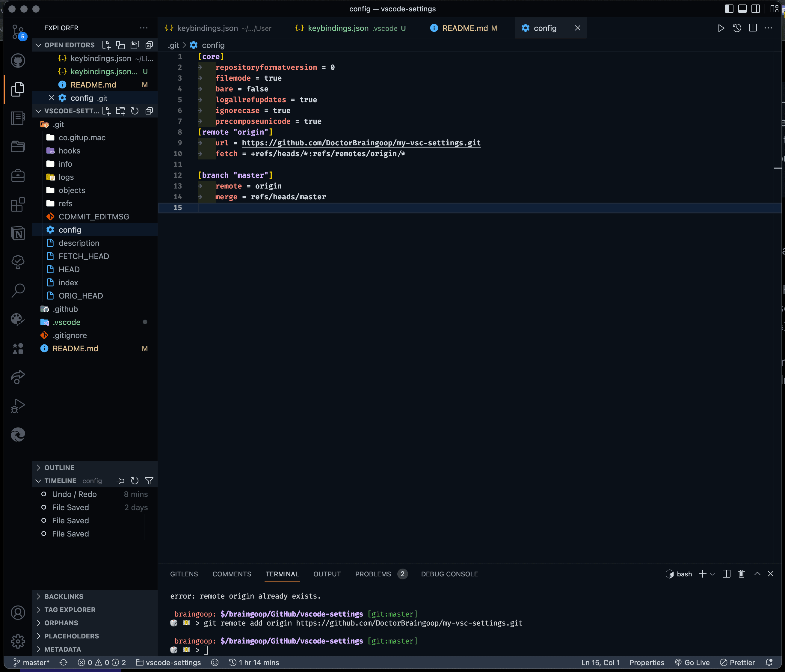Viewport: 785px width, 672px height.
Task: Open the Manage gear icon
Action: (18, 641)
